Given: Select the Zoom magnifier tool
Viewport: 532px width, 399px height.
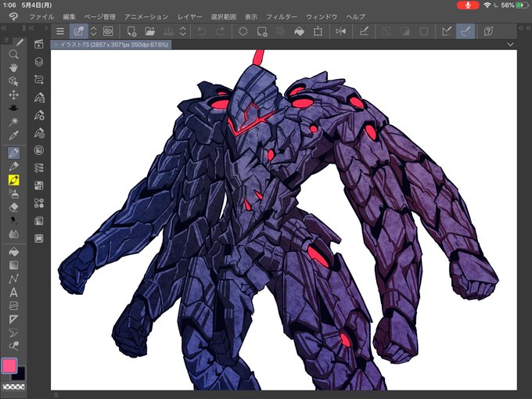Looking at the screenshot, I should (13, 54).
